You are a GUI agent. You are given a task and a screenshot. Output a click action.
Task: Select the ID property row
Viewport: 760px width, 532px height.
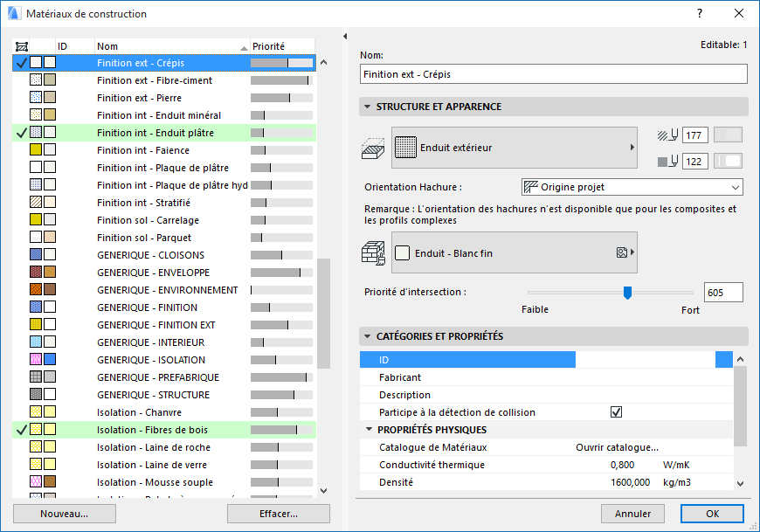pyautogui.click(x=546, y=360)
